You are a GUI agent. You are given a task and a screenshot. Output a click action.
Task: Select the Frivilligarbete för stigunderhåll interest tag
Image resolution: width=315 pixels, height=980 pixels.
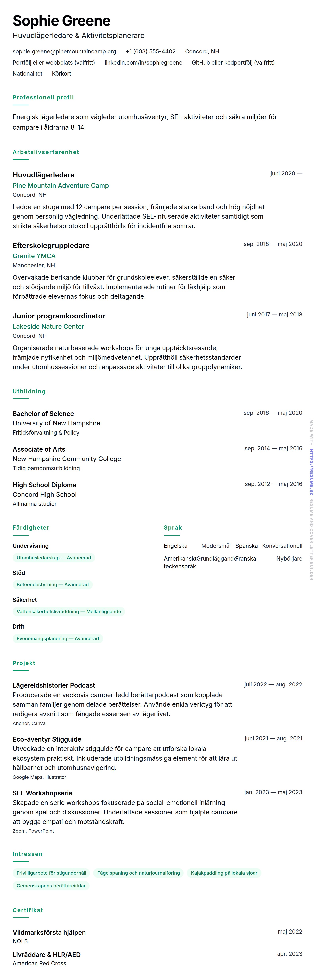click(51, 873)
